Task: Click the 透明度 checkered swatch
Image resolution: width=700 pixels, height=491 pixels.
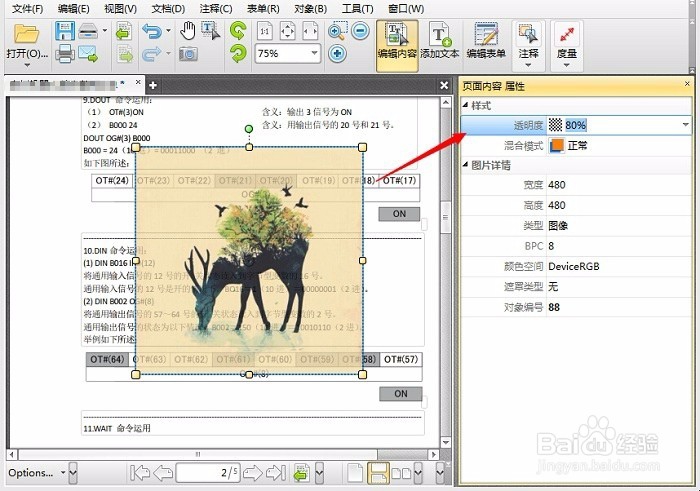Action: point(555,125)
